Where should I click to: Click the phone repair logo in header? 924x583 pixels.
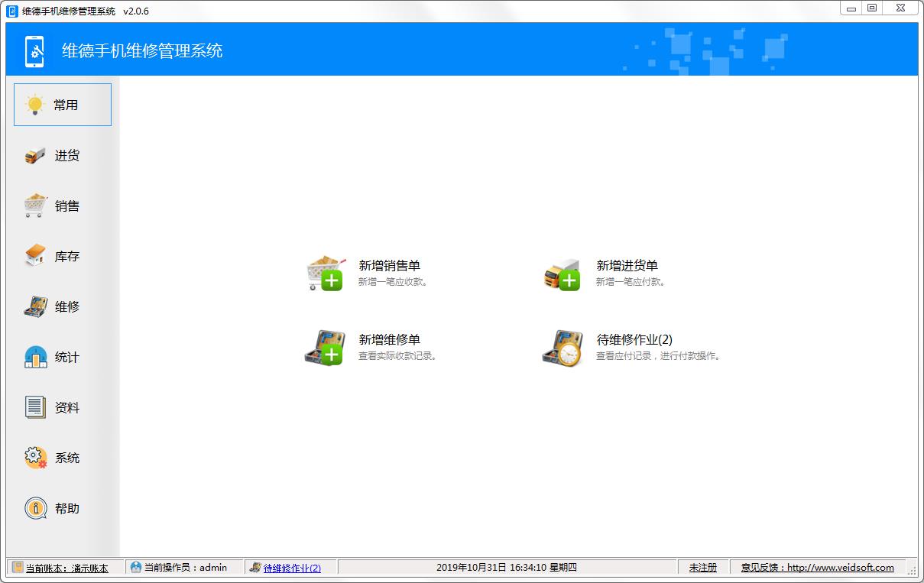coord(35,50)
